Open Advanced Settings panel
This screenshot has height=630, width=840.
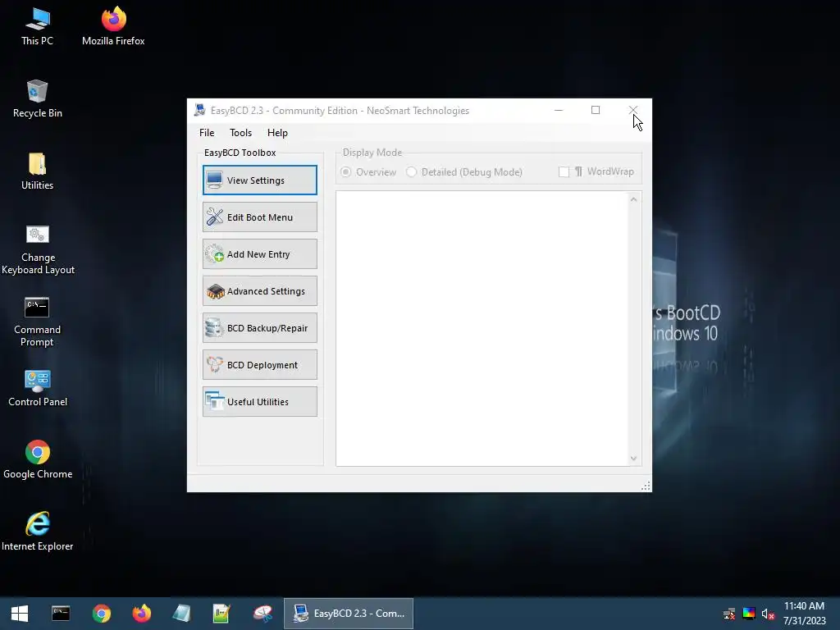click(x=260, y=291)
